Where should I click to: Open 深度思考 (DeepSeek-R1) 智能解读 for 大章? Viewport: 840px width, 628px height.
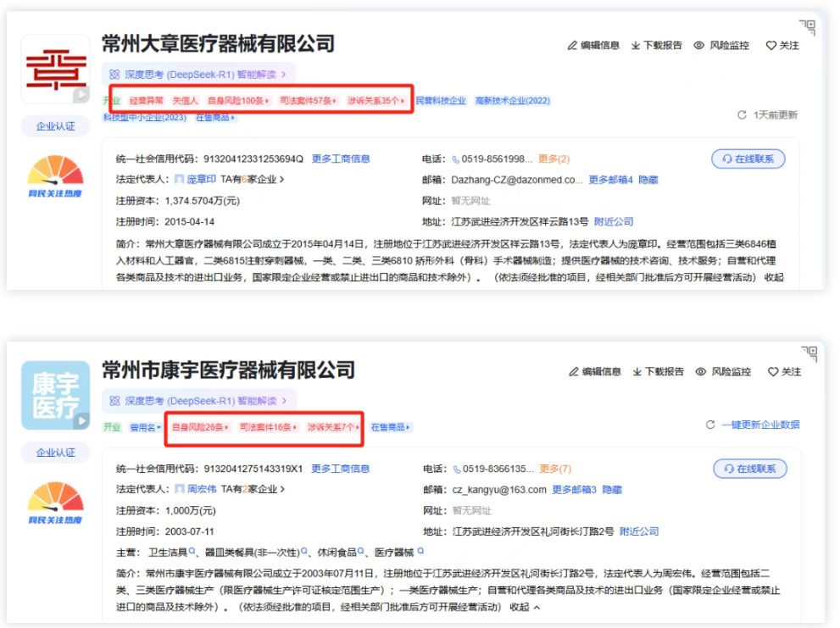coord(198,74)
